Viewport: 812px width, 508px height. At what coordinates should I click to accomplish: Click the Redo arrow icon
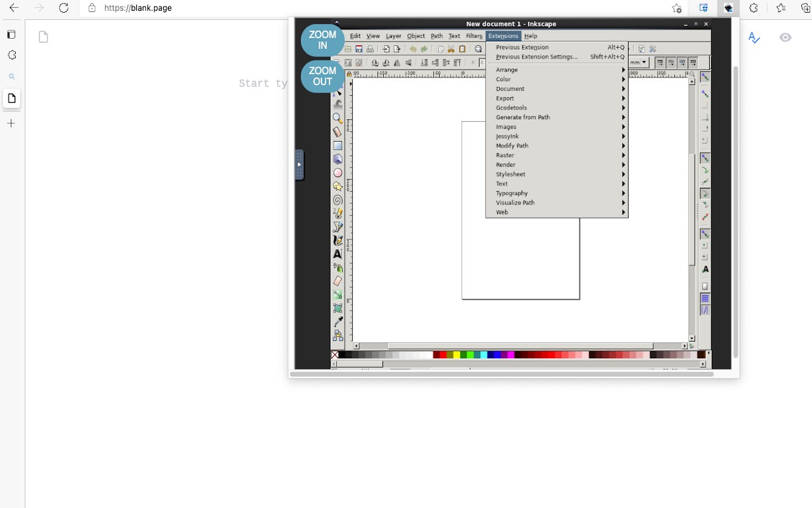(424, 49)
